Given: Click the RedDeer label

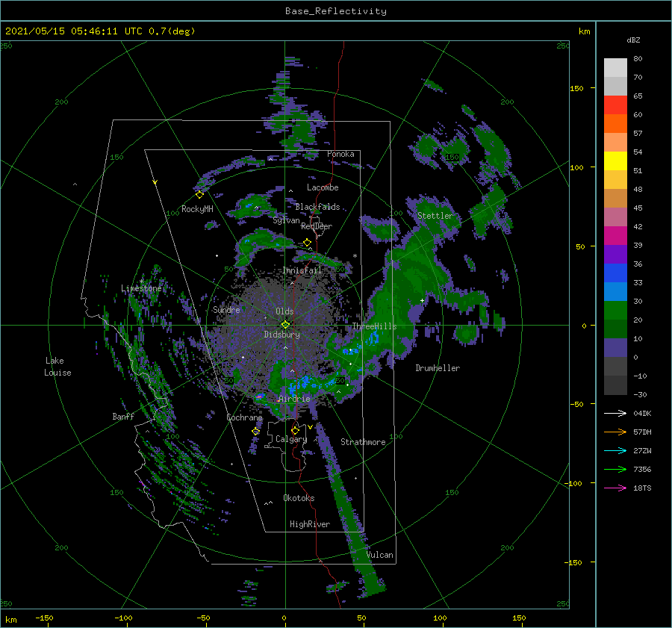Looking at the screenshot, I should click(x=317, y=226).
